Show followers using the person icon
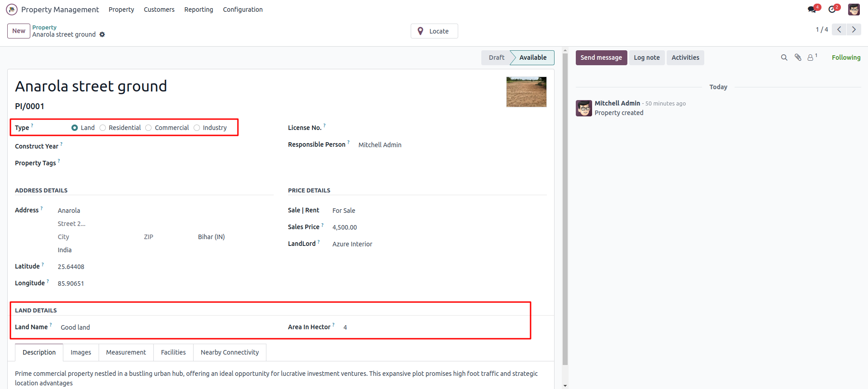Image resolution: width=868 pixels, height=389 pixels. (x=811, y=58)
